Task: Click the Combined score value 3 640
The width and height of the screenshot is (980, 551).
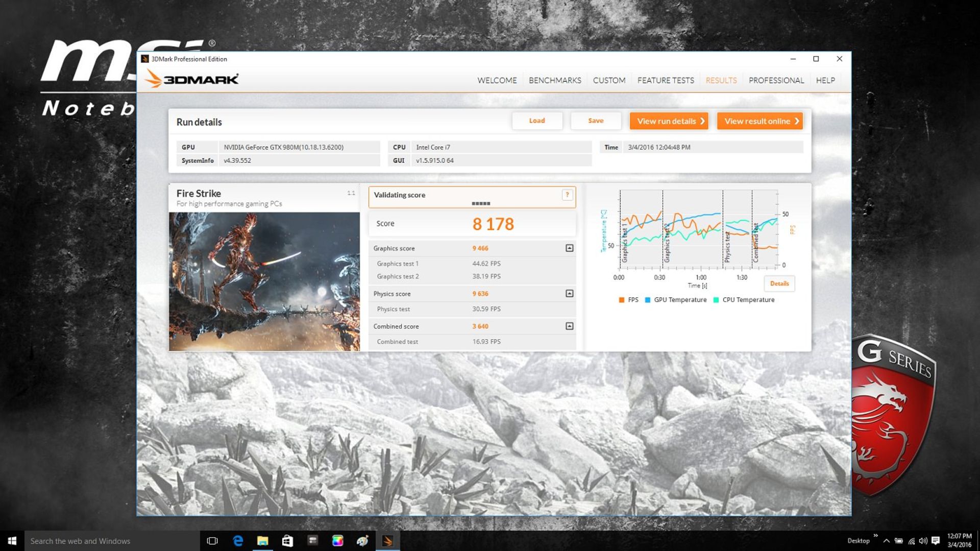Action: coord(480,326)
